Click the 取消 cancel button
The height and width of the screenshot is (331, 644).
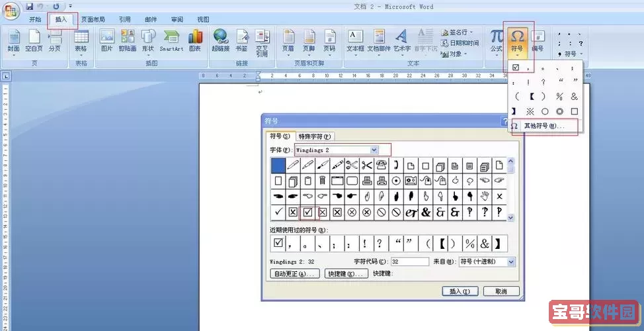(501, 291)
